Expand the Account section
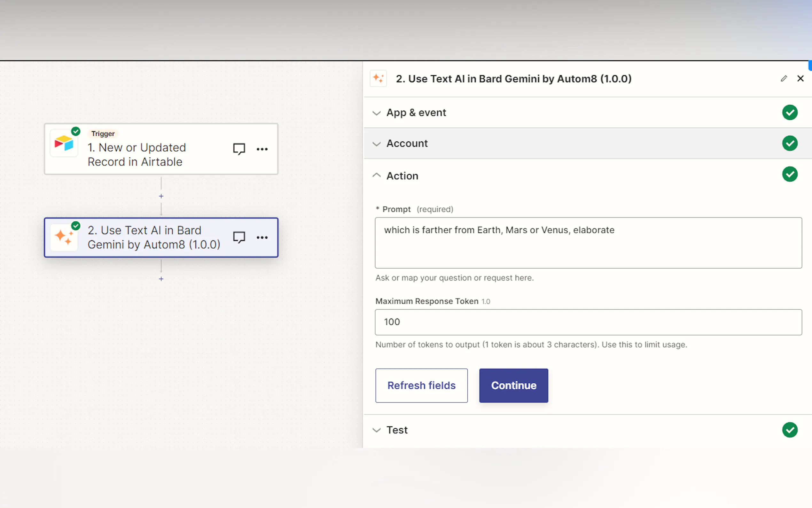 point(407,143)
